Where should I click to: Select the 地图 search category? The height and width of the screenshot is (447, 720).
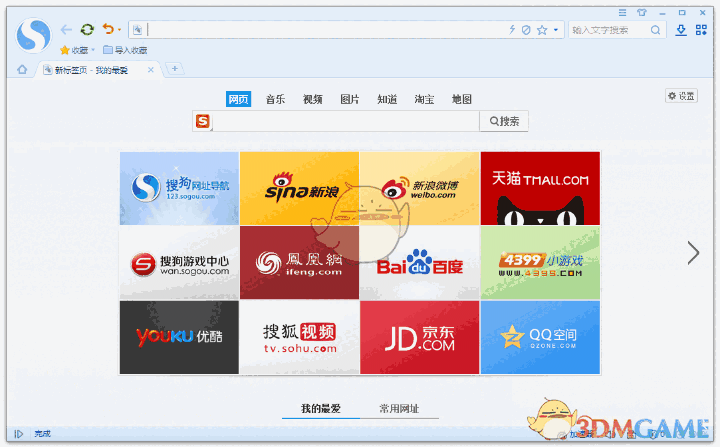pyautogui.click(x=461, y=99)
